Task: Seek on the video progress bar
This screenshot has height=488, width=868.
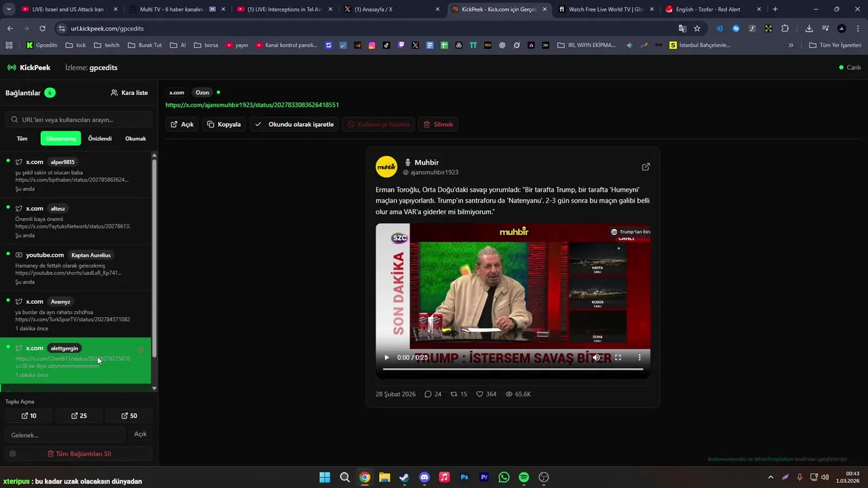Action: pos(513,369)
